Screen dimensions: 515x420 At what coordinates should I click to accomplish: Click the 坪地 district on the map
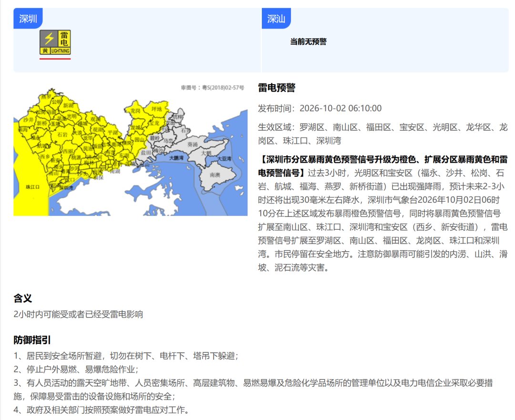coord(156,109)
